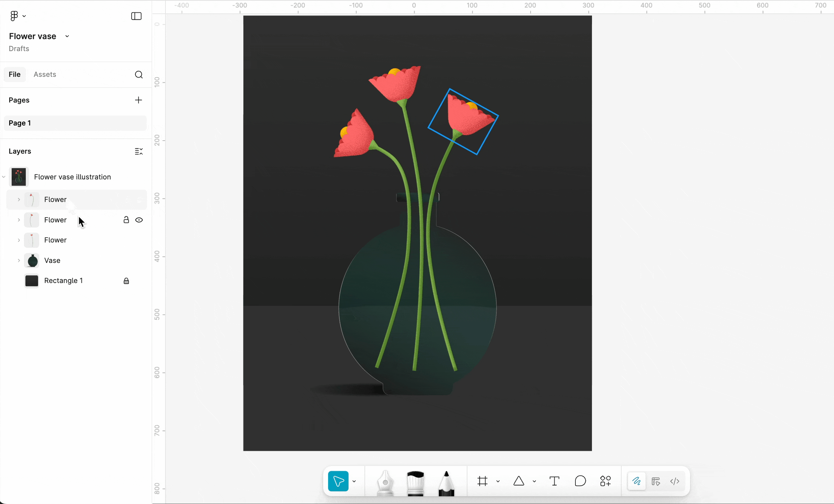
Task: Open the Figma main menu logo
Action: tap(14, 16)
